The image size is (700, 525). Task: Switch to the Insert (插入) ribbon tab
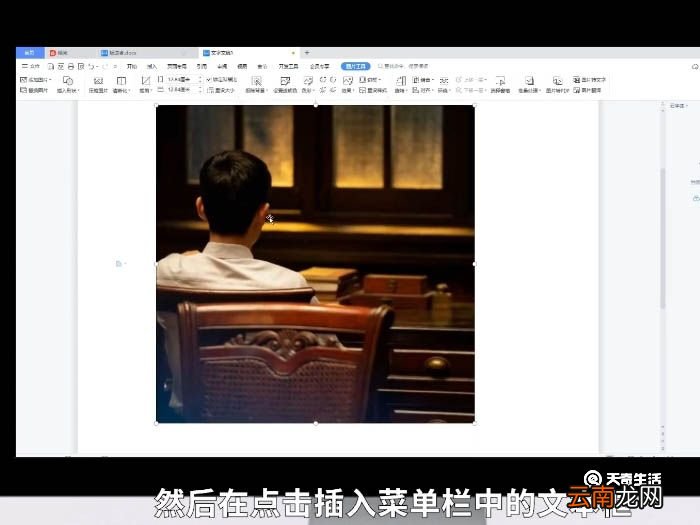[x=152, y=66]
